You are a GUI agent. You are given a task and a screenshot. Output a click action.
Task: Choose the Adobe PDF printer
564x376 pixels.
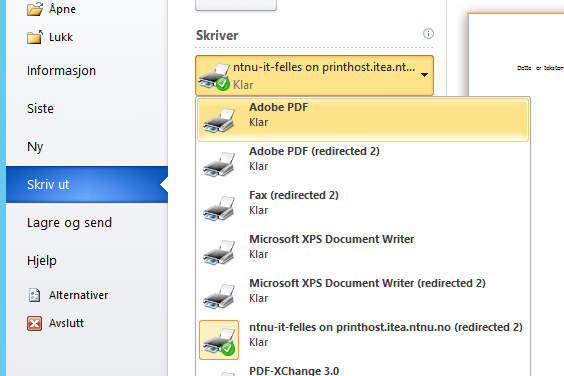(x=363, y=119)
